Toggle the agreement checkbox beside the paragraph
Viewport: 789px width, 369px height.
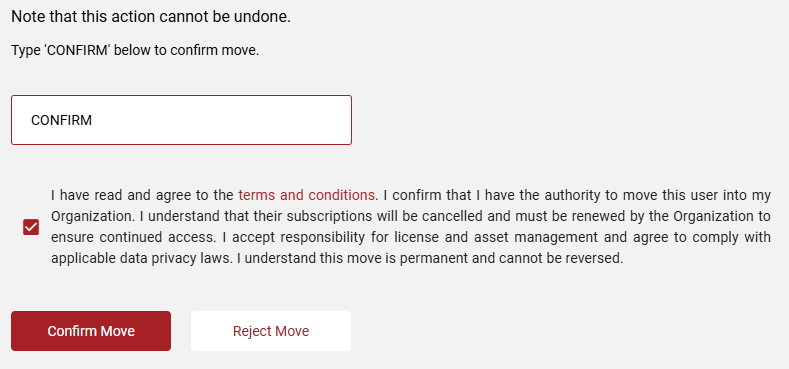point(31,227)
